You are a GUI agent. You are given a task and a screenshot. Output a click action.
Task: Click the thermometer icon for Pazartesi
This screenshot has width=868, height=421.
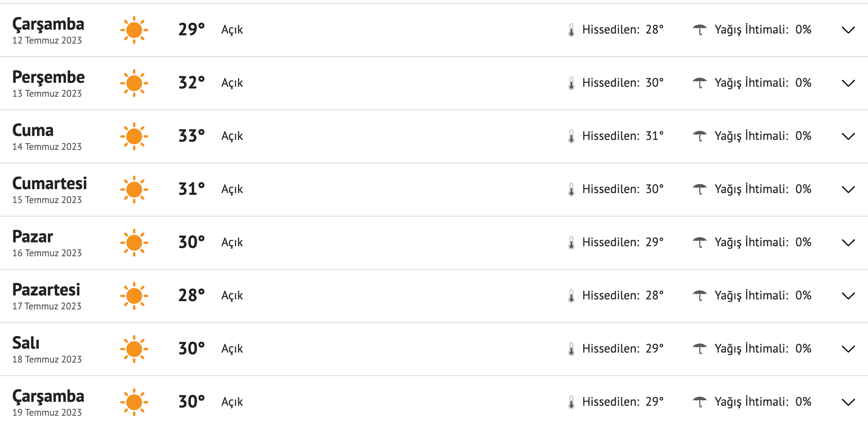[571, 296]
